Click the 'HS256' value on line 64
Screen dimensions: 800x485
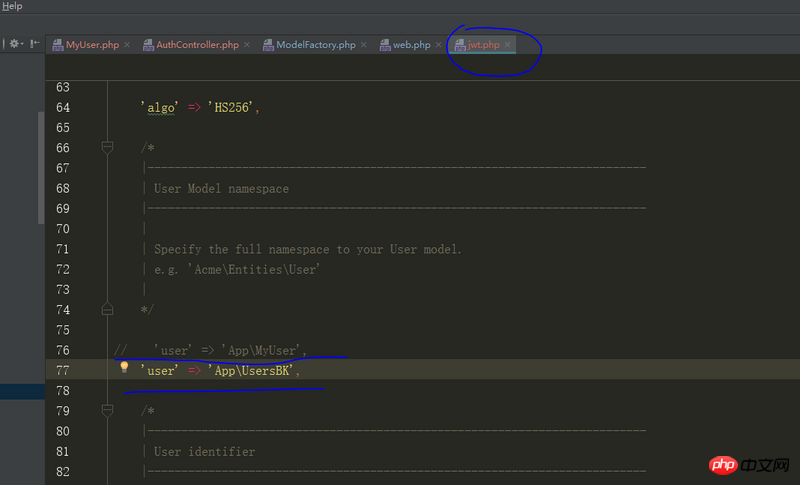pyautogui.click(x=231, y=108)
